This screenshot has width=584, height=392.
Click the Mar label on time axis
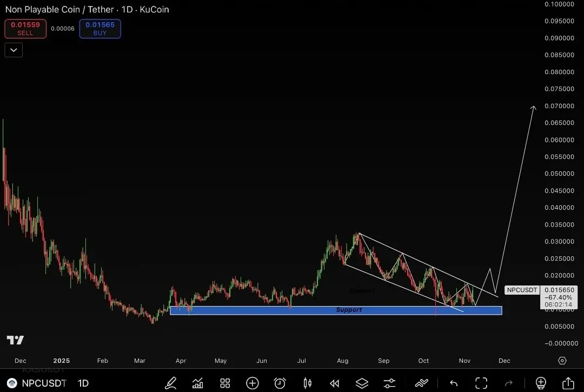(140, 360)
